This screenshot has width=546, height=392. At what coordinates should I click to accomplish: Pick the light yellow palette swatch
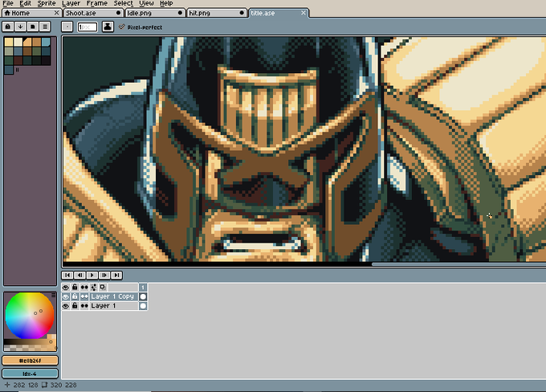pyautogui.click(x=9, y=42)
